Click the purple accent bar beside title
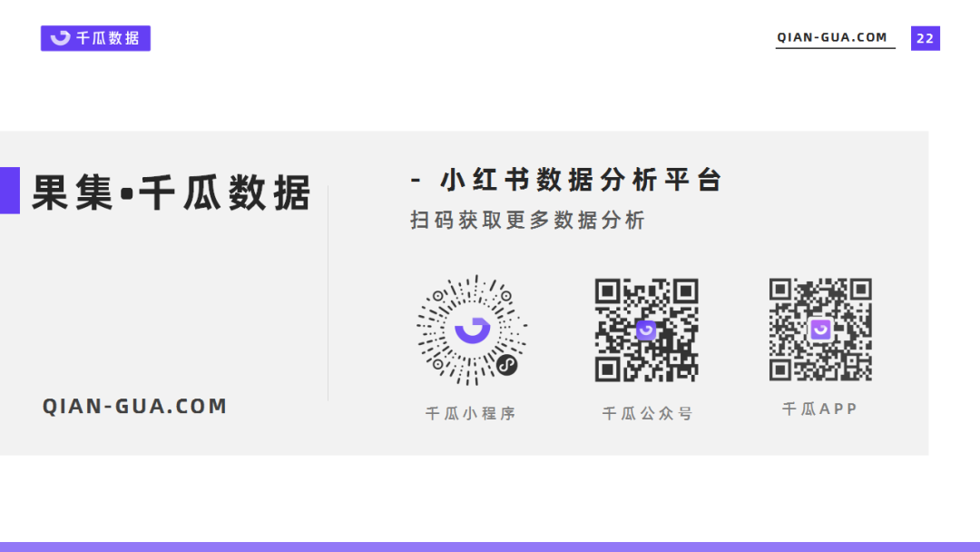The height and width of the screenshot is (552, 980). (x=10, y=191)
